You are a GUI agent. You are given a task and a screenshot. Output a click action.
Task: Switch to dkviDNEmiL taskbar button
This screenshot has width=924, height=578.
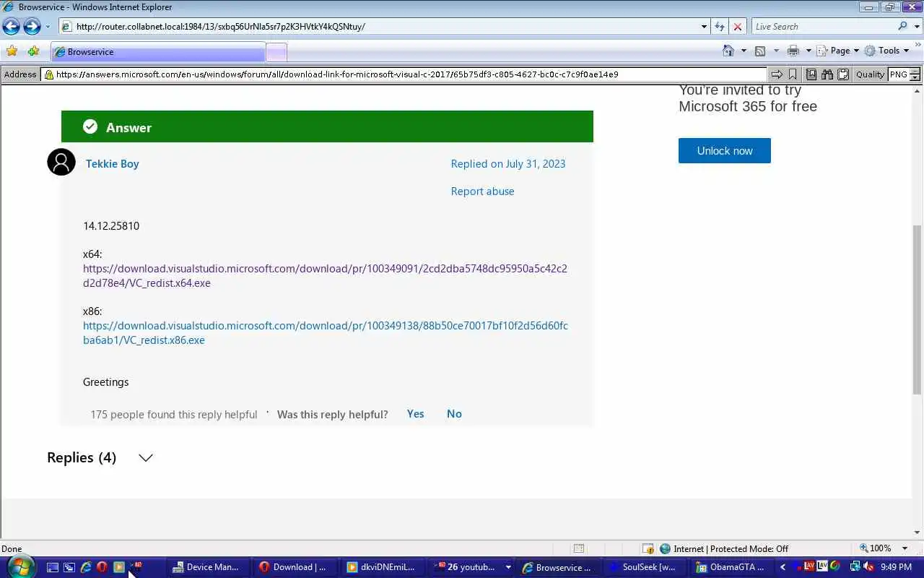tap(383, 567)
